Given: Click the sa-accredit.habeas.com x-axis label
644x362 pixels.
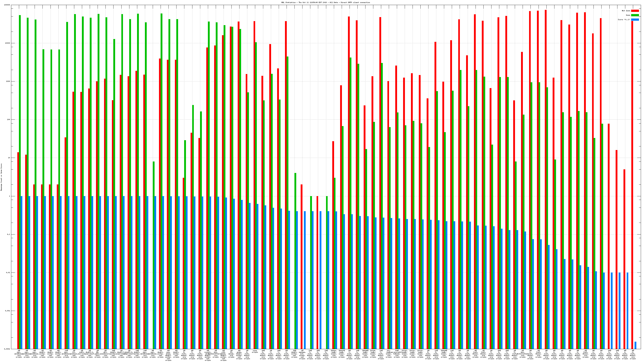Looking at the screenshot, I should [397, 354].
